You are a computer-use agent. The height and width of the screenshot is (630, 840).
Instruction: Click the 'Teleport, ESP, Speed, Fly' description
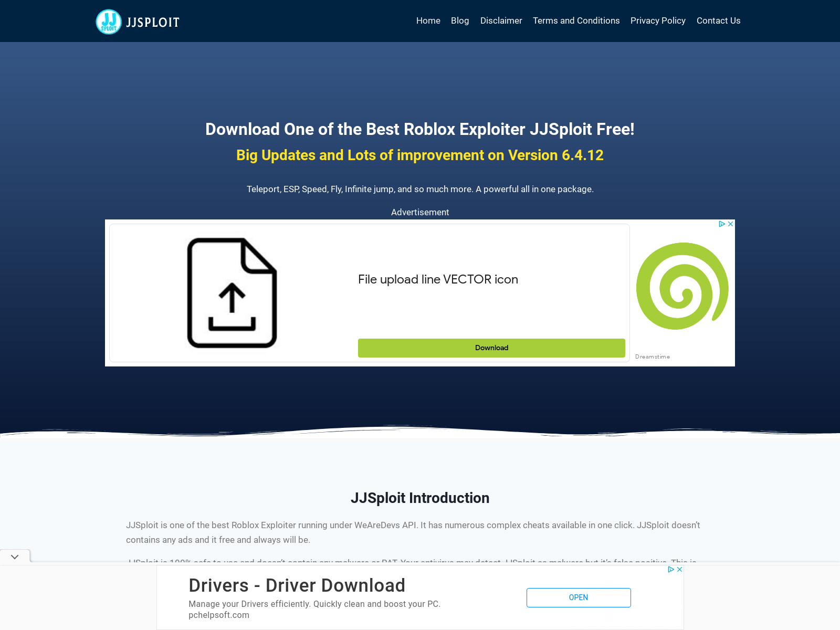[x=420, y=189]
